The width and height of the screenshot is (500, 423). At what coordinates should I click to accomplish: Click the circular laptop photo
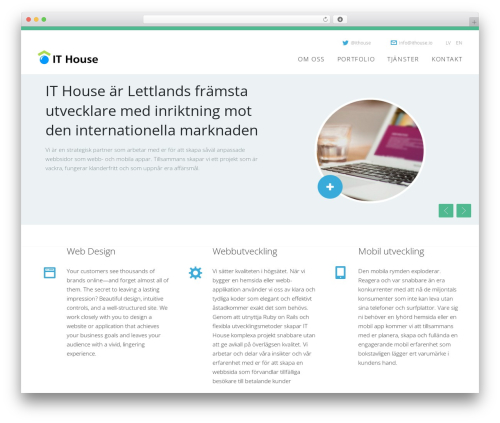click(370, 150)
